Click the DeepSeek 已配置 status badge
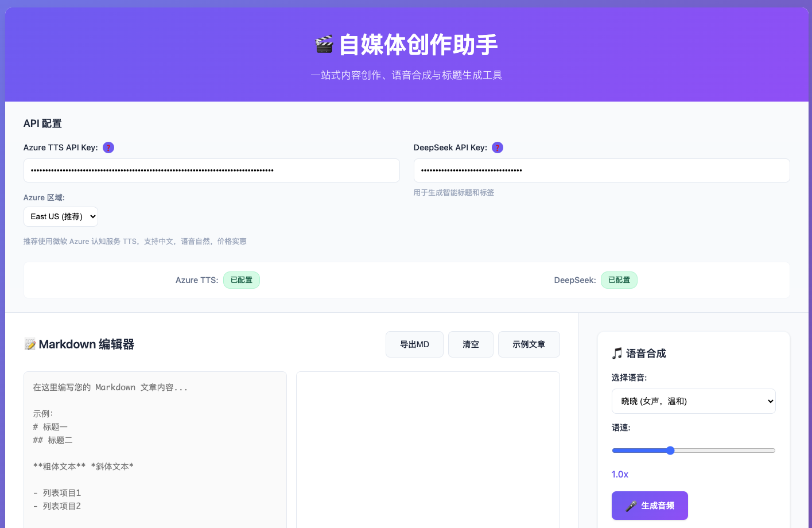 tap(619, 280)
